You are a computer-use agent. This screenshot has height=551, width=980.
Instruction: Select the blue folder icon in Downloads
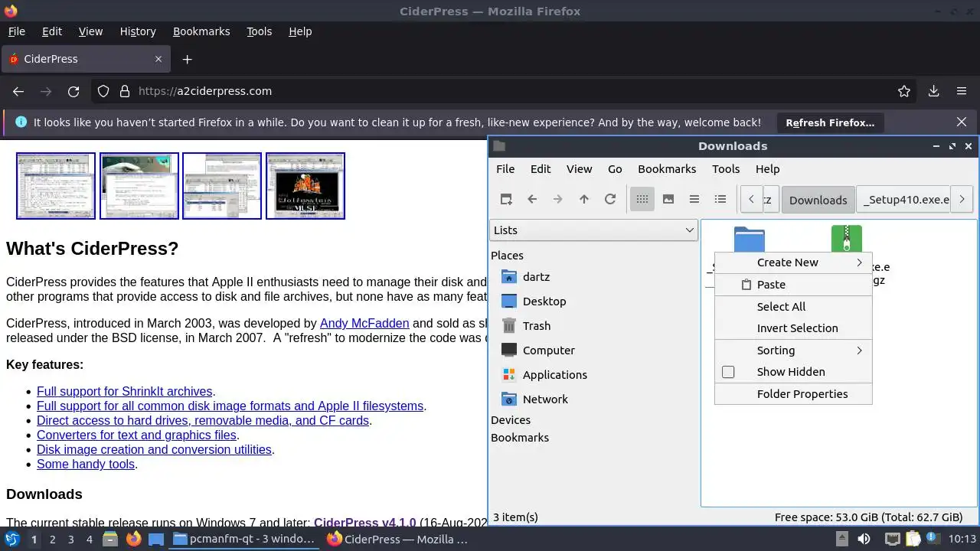coord(749,239)
